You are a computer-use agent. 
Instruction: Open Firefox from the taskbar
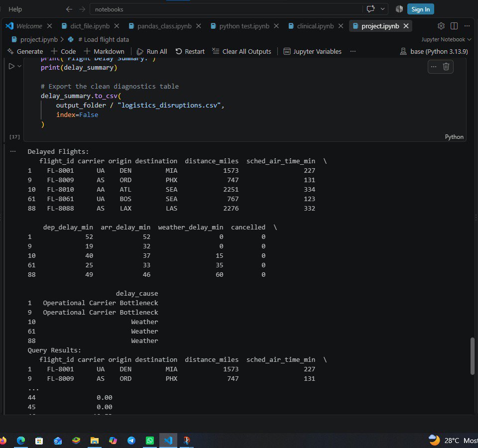[3, 441]
